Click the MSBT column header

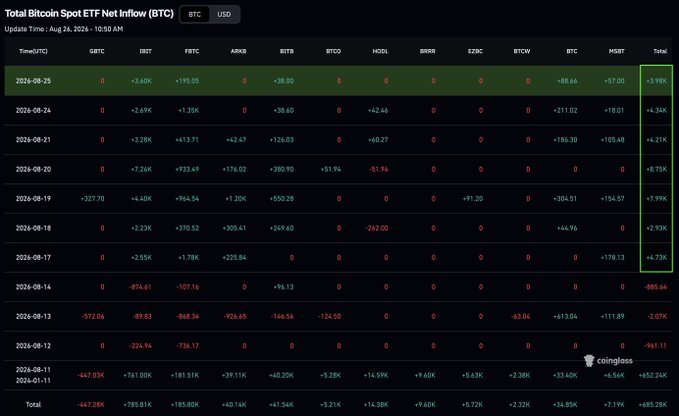tap(616, 51)
